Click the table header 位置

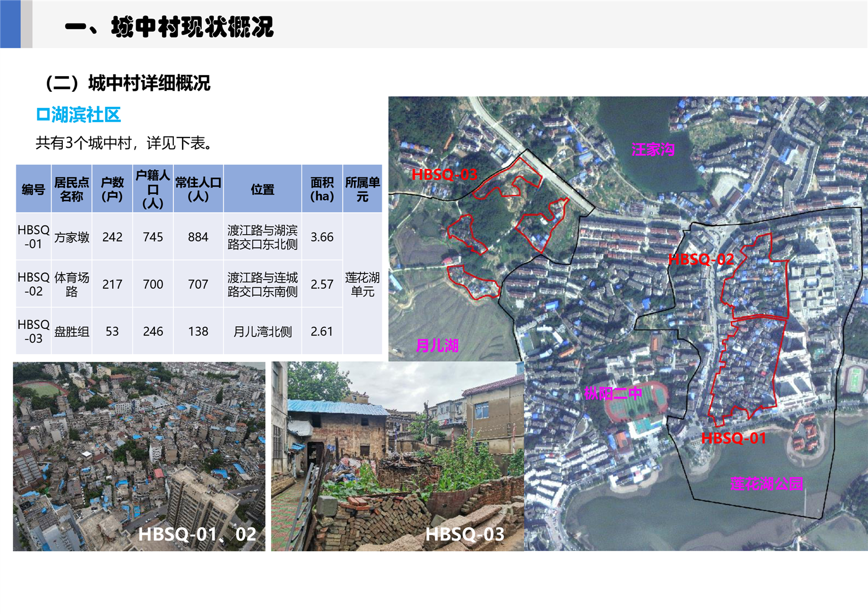263,189
